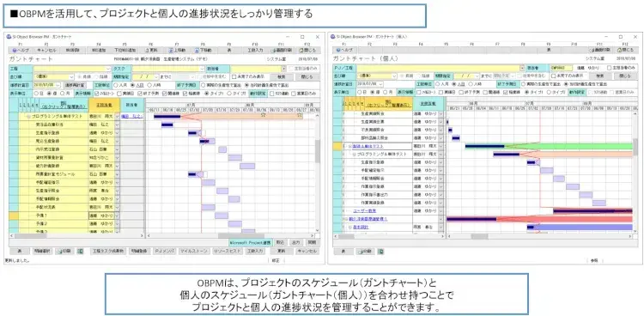Click 下位WBS追加 toolbar button
Image resolution: width=644 pixels, height=316 pixels.
click(x=125, y=50)
